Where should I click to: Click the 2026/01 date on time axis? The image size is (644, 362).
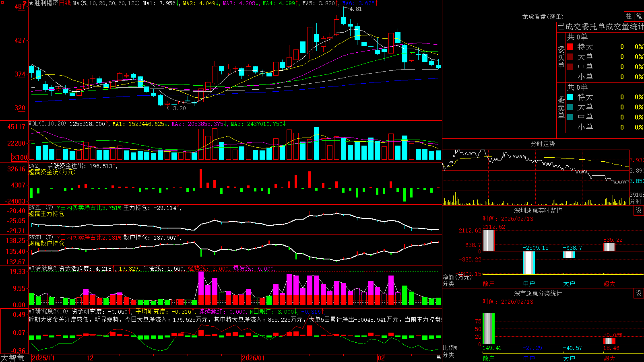click(x=254, y=358)
